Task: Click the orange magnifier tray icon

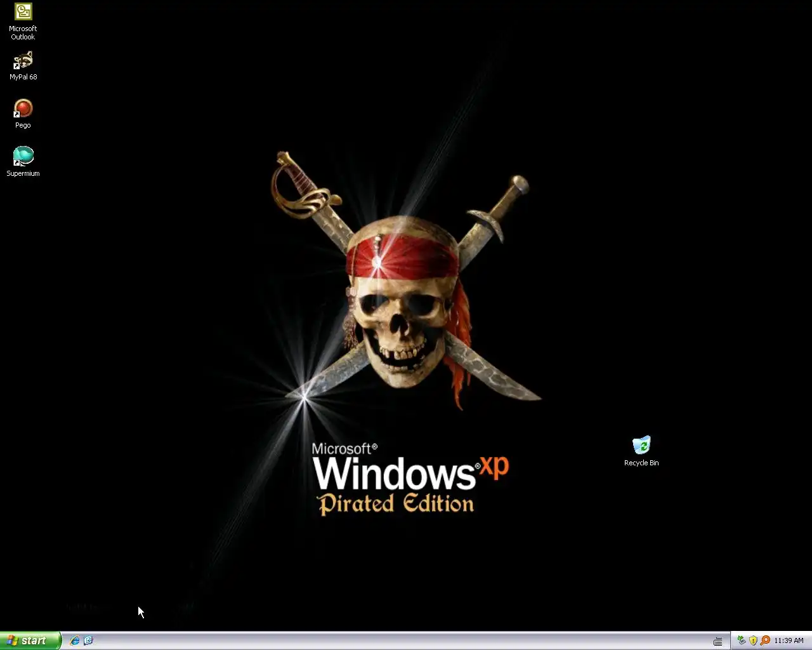Action: (765, 640)
